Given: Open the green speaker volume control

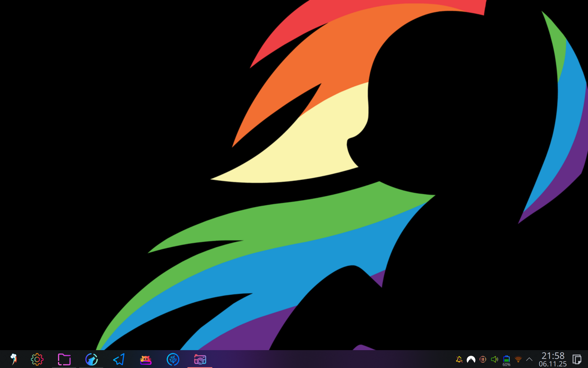Looking at the screenshot, I should (x=495, y=359).
